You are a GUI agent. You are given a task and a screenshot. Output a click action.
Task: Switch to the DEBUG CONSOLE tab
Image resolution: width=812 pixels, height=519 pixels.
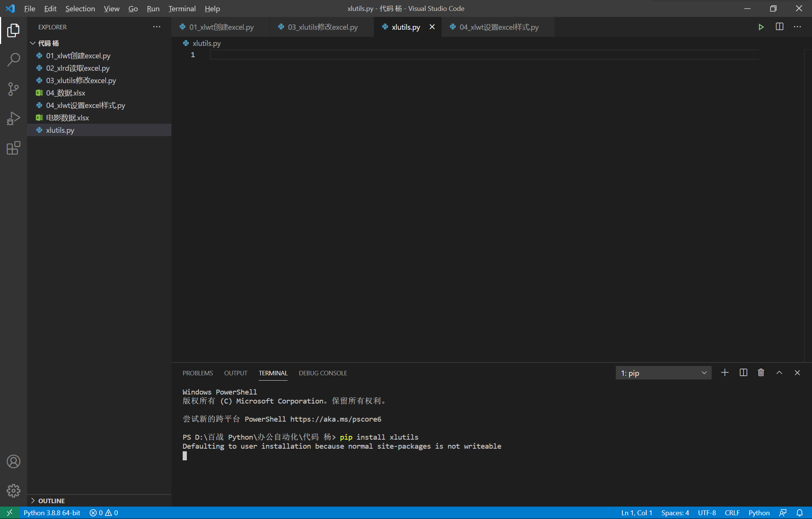point(323,373)
